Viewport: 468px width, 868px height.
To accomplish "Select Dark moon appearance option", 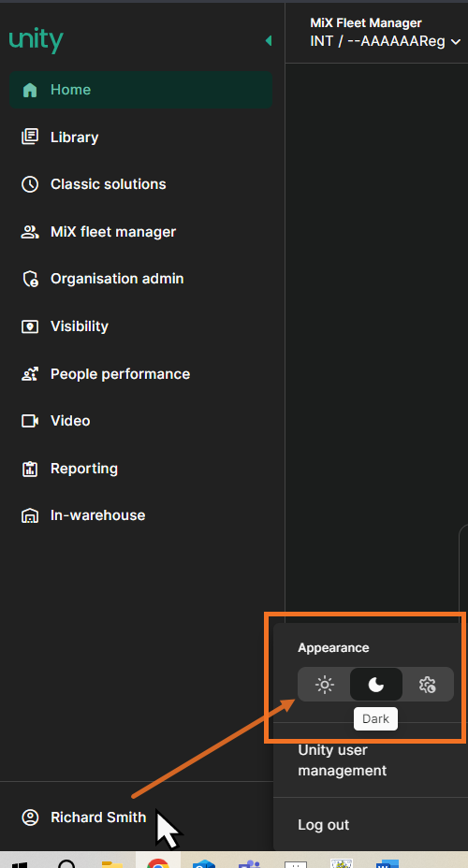I will pos(376,685).
